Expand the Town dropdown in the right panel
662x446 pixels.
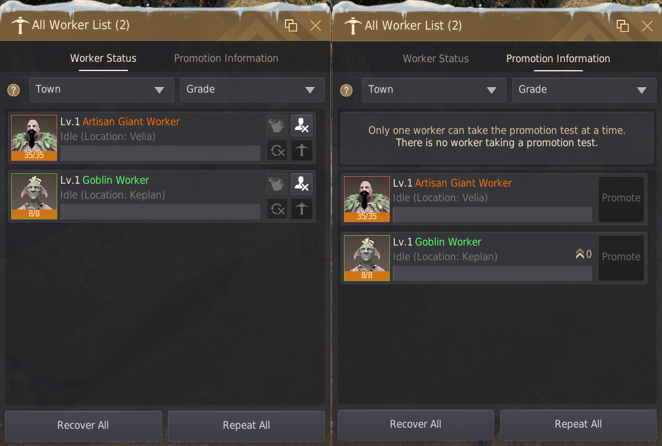click(434, 90)
